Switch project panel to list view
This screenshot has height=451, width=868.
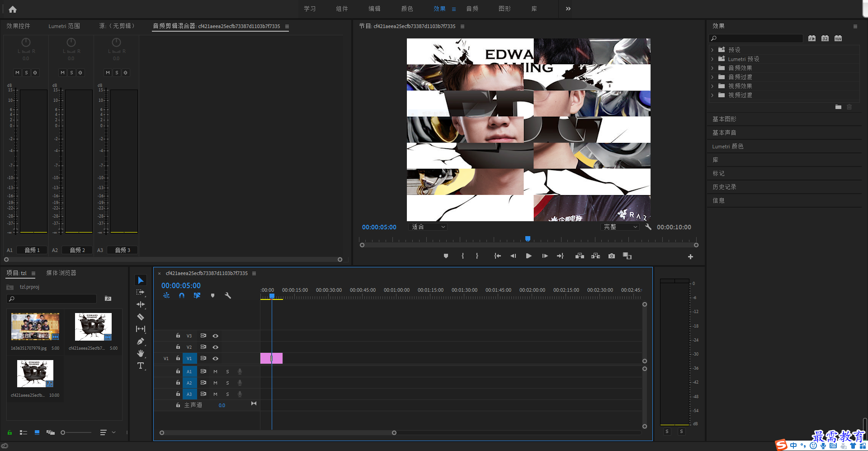pos(24,432)
